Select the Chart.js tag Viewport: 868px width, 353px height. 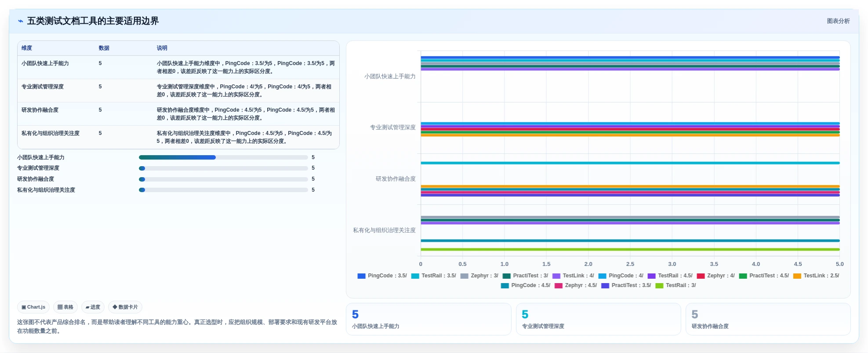coord(33,307)
